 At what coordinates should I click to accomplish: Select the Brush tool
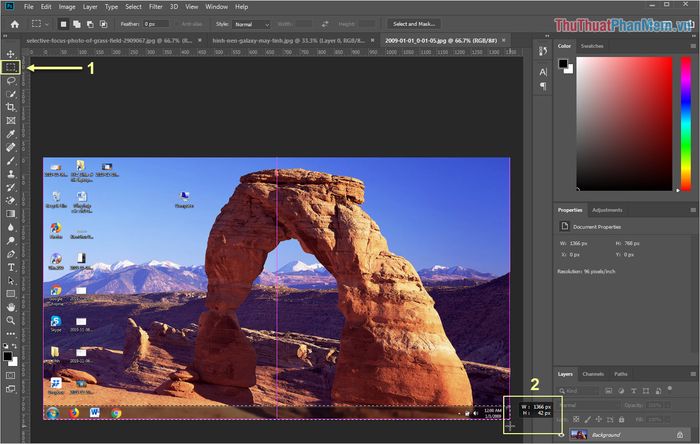(11, 161)
